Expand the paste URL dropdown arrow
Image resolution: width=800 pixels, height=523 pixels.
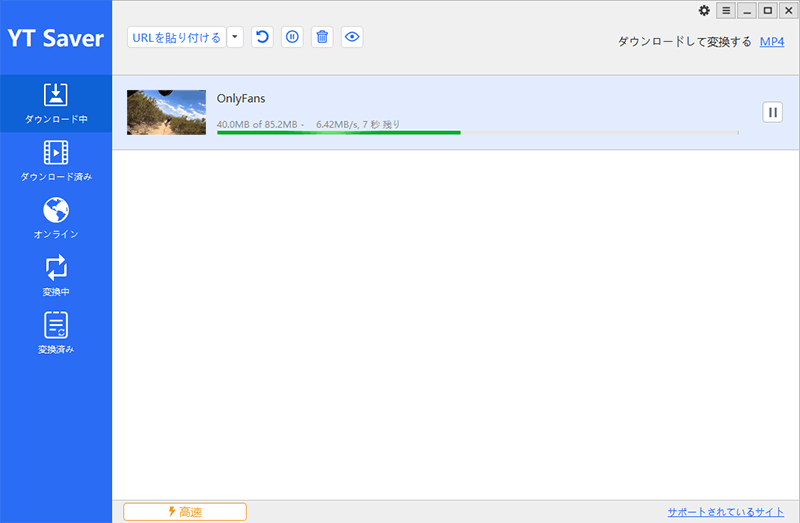coord(235,37)
